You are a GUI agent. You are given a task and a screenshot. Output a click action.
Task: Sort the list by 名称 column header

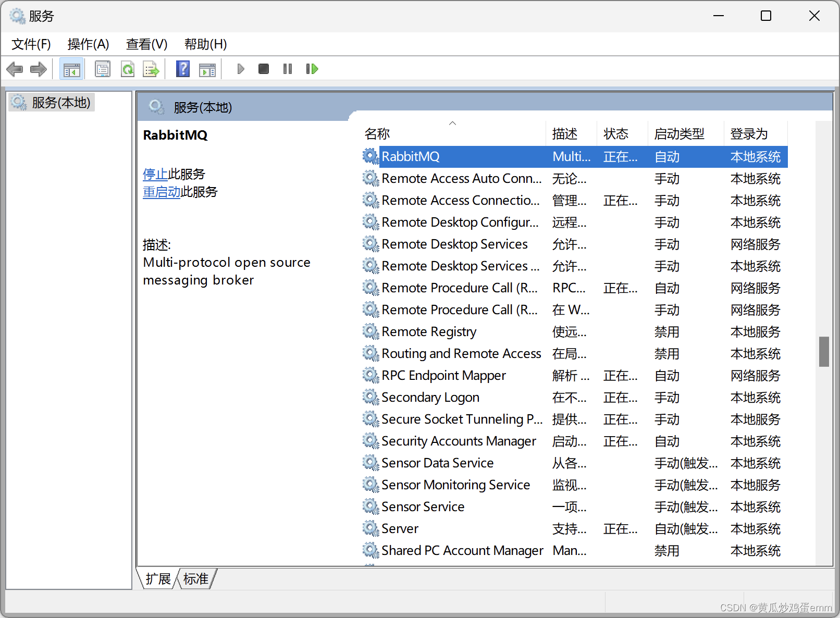click(377, 134)
